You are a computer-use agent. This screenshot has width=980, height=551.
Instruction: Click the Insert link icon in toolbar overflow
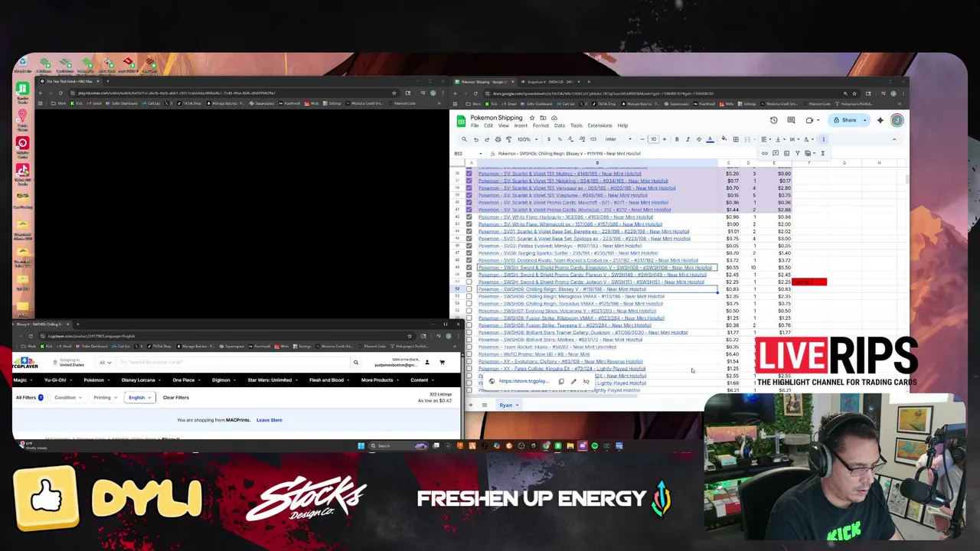tap(764, 153)
